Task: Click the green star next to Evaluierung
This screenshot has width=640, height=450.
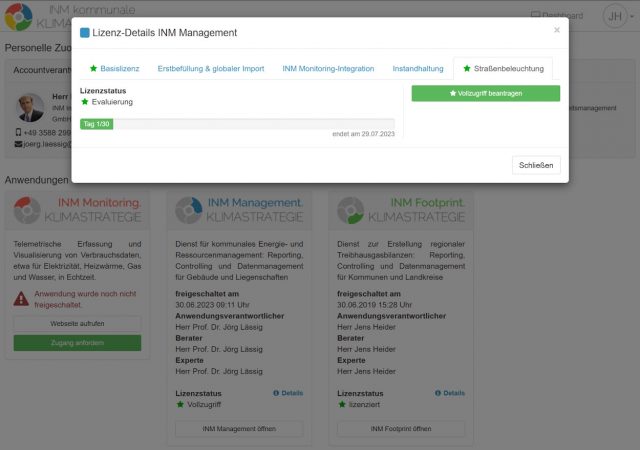Action: point(84,102)
